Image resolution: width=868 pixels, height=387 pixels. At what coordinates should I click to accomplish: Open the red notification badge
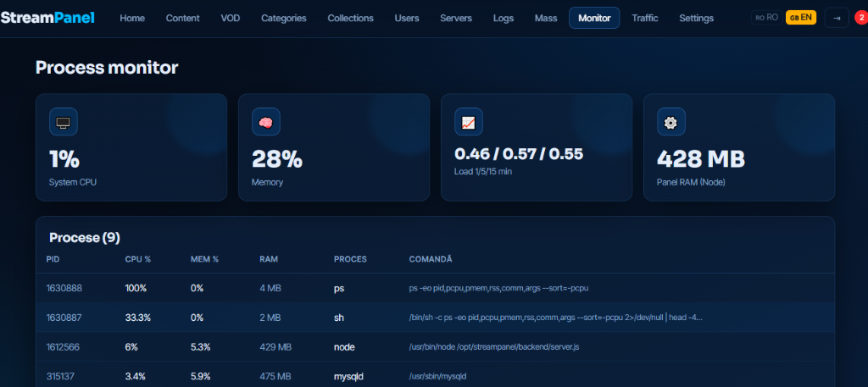(x=861, y=18)
